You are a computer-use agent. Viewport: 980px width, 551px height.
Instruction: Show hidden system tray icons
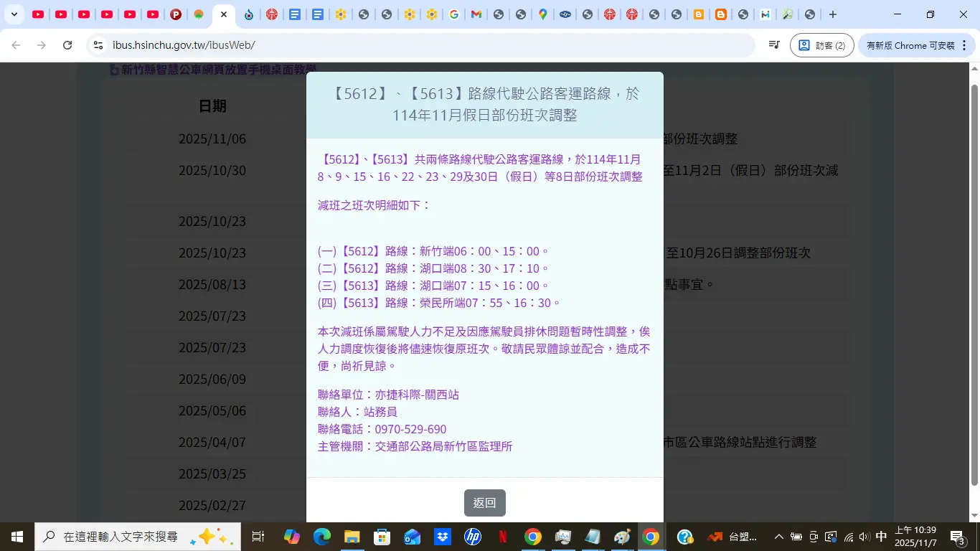tap(778, 537)
